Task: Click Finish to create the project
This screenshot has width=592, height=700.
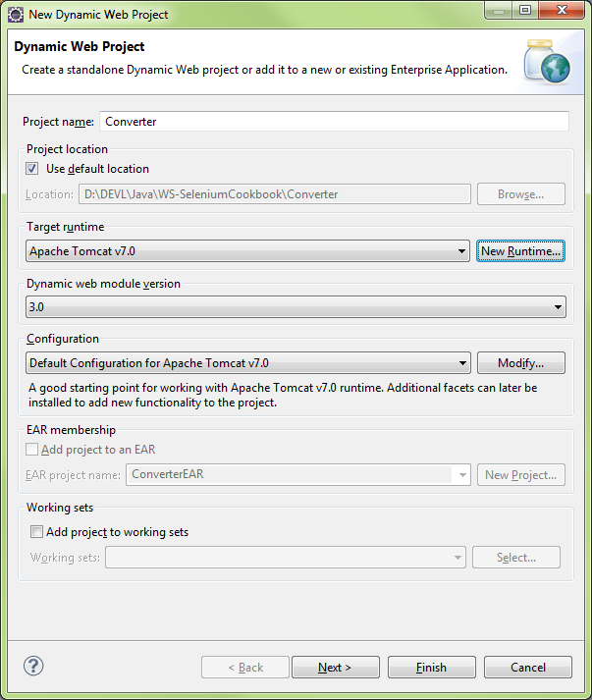Action: point(431,668)
